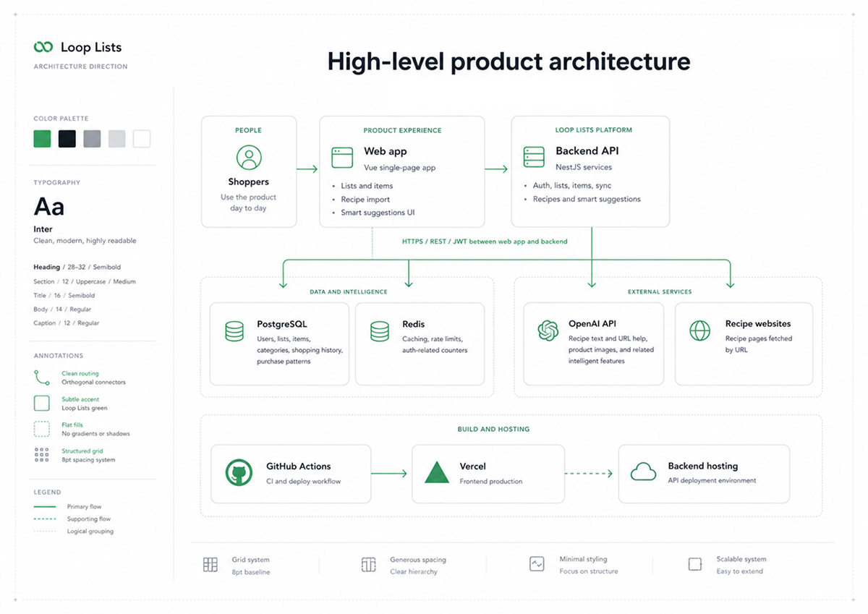Viewport: 868px width, 614px height.
Task: Click the 'Lists and items' bullet
Action: [367, 186]
